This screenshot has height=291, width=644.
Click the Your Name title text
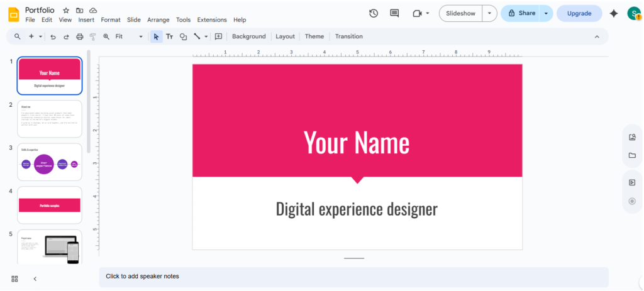tap(357, 143)
